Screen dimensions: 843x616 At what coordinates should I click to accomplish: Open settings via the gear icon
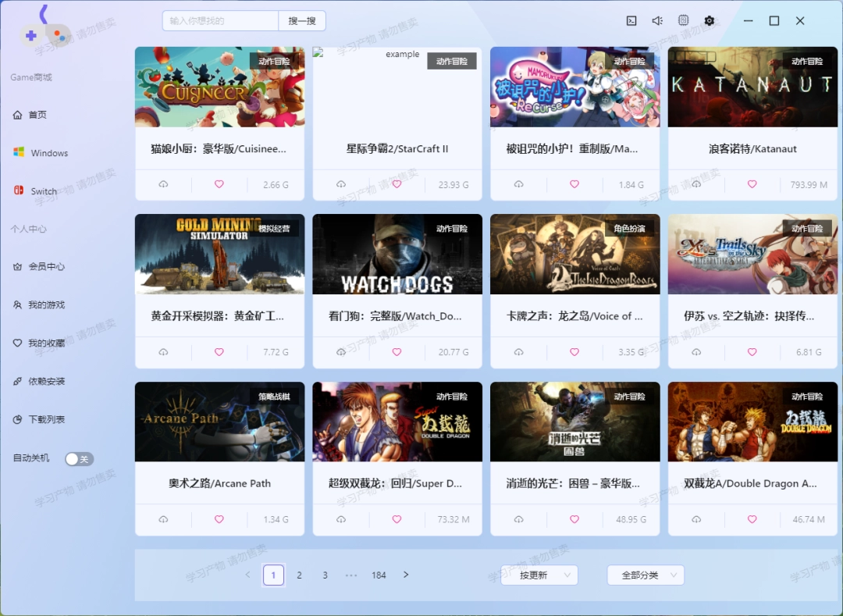[x=709, y=20]
